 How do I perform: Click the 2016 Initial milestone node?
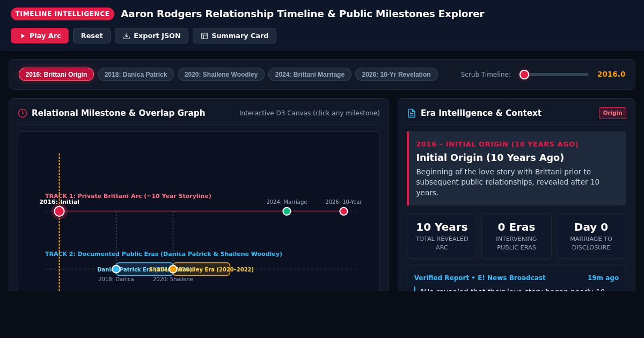click(59, 211)
